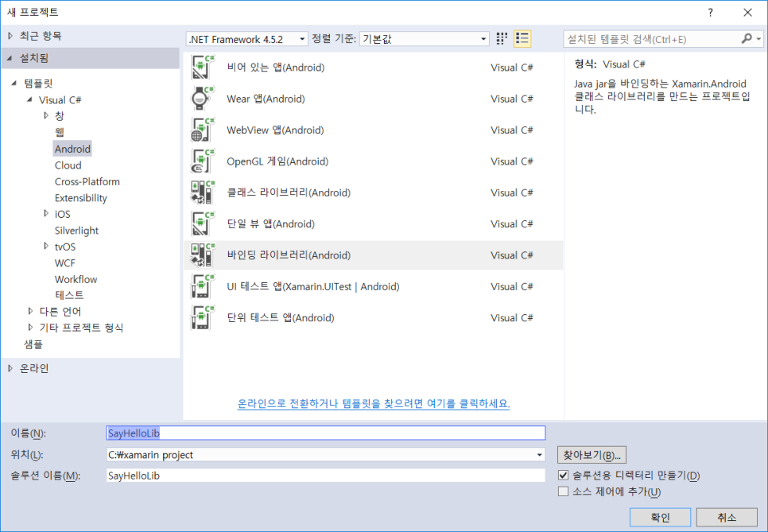The image size is (768, 532).
Task: Select the OpenGL 게임(Android) label
Action: pyautogui.click(x=277, y=161)
